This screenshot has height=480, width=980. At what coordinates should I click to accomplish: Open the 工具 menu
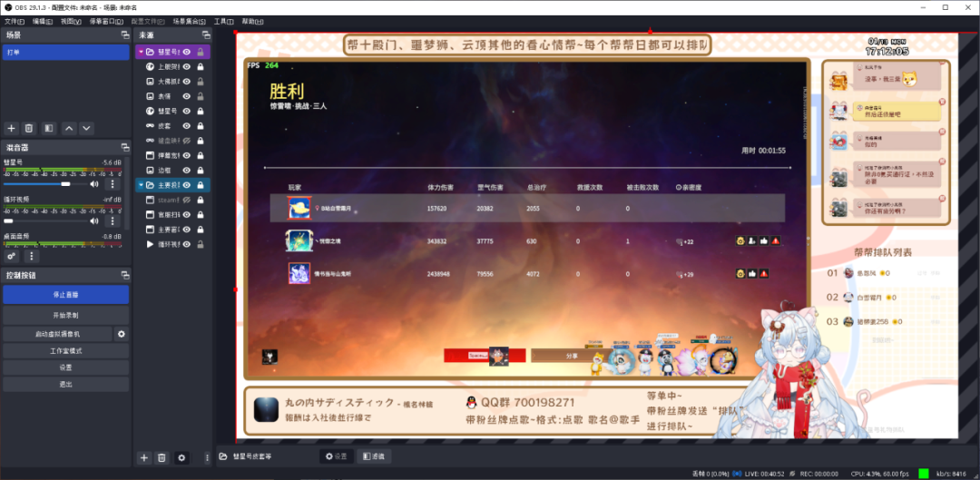click(x=224, y=21)
